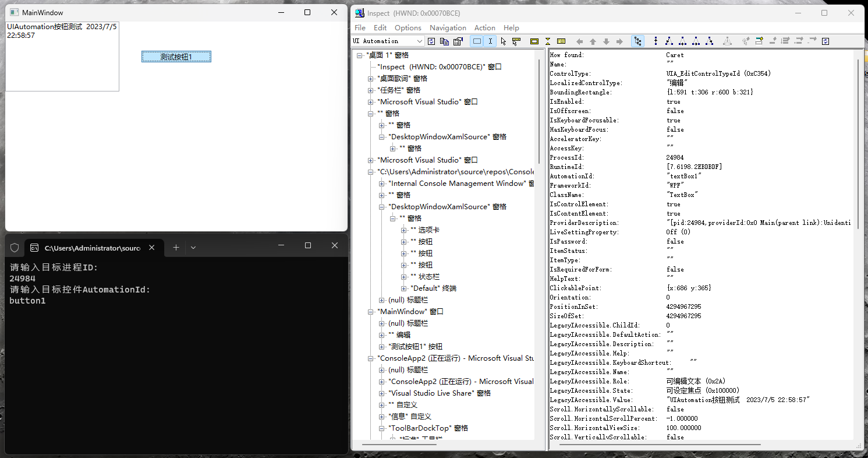Navigate to previous element with left arrow icon

pos(580,41)
